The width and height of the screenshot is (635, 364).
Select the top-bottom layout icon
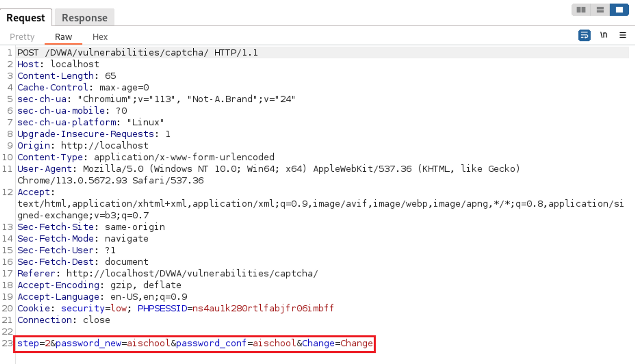click(x=600, y=10)
